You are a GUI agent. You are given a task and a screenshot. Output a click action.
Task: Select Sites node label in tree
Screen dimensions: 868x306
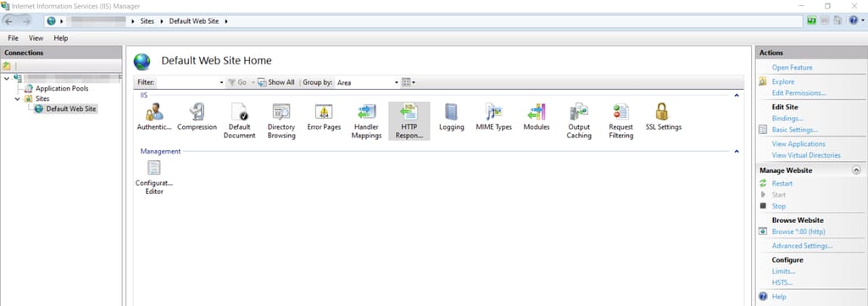[42, 98]
